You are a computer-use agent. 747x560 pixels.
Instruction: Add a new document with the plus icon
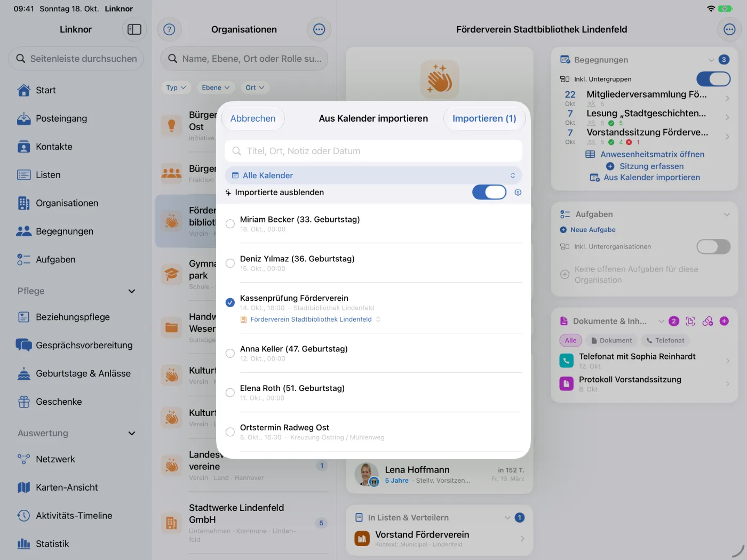point(724,321)
